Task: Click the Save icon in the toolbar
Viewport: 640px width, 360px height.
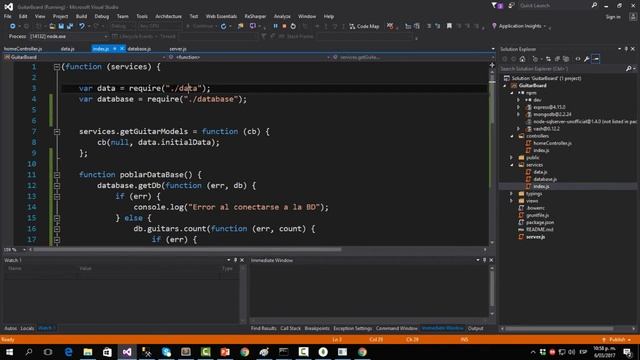Action: point(61,26)
